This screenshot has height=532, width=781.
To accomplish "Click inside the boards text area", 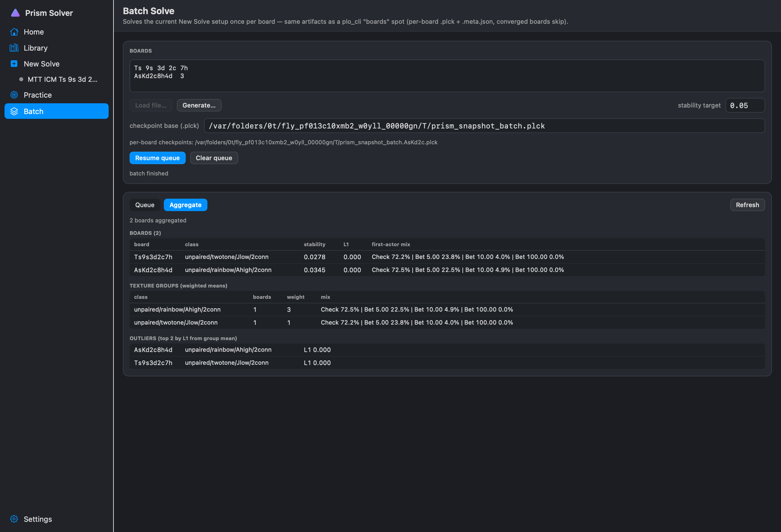I will (x=447, y=76).
